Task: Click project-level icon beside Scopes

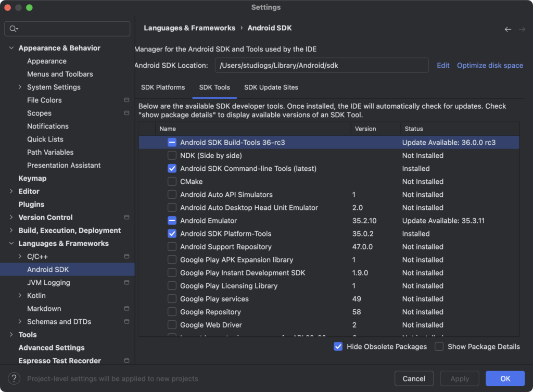Action: pos(127,113)
